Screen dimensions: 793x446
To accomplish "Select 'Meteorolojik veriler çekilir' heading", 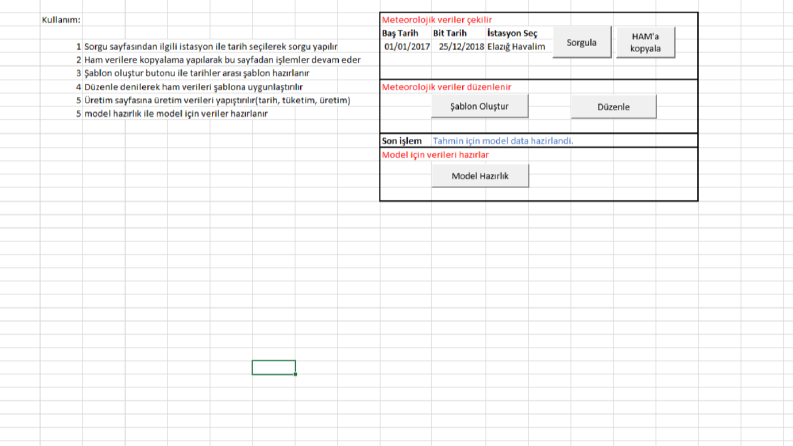I will point(436,20).
